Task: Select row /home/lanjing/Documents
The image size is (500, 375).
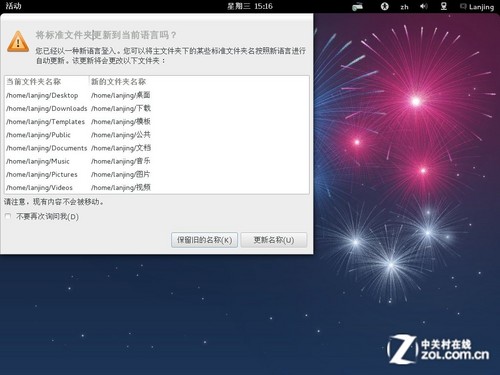Action: [x=157, y=148]
